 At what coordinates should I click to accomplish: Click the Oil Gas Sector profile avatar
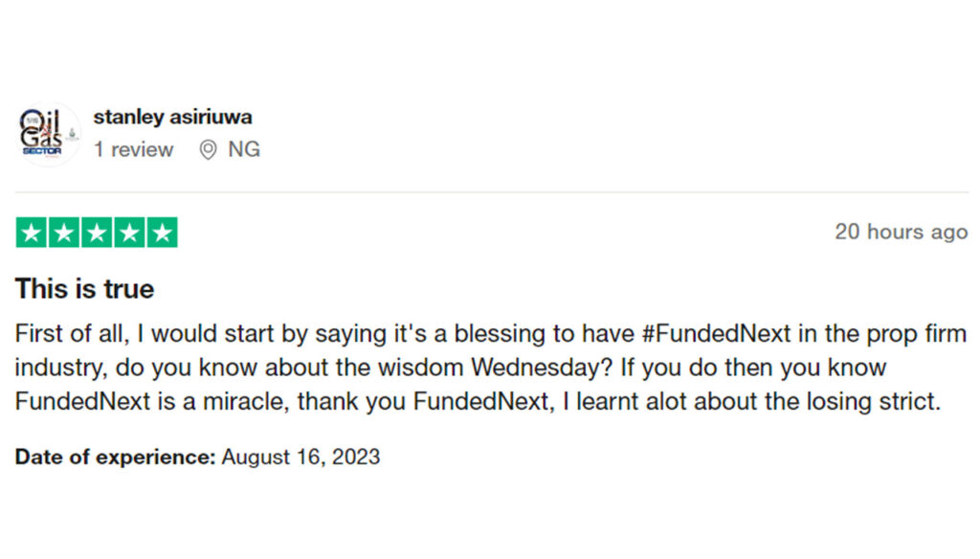pyautogui.click(x=48, y=134)
